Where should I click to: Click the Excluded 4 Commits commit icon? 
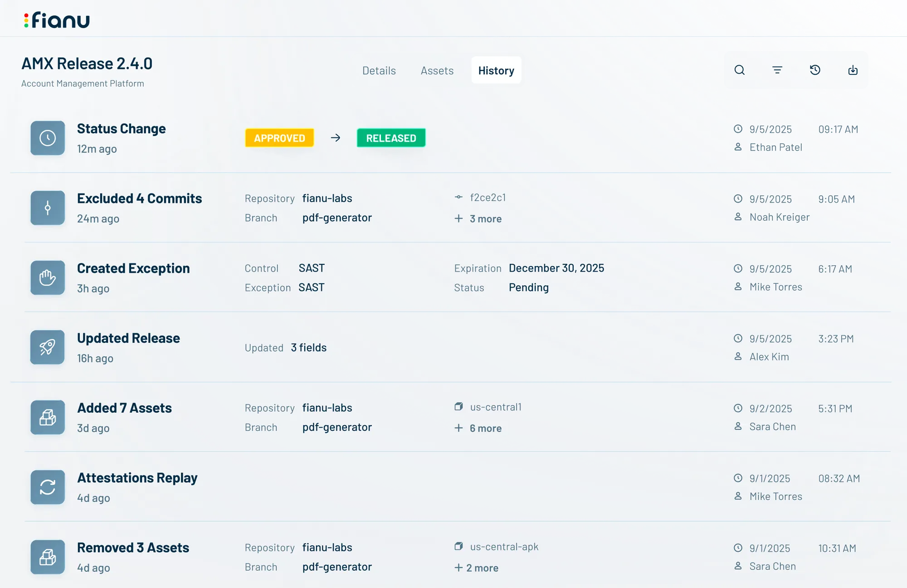pos(48,208)
